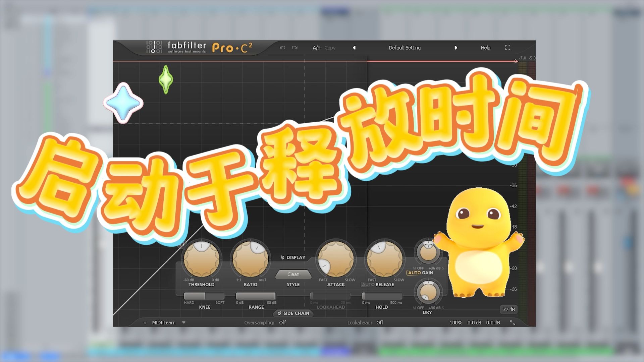This screenshot has height=362, width=644.
Task: Click the Release knob
Action: tap(385, 259)
